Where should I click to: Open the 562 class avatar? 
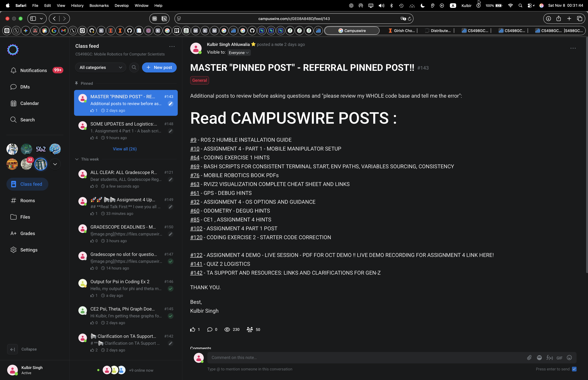41,149
